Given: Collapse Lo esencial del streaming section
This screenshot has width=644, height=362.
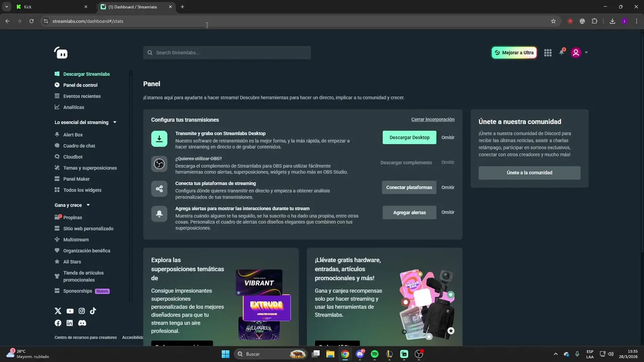Looking at the screenshot, I should (x=86, y=122).
